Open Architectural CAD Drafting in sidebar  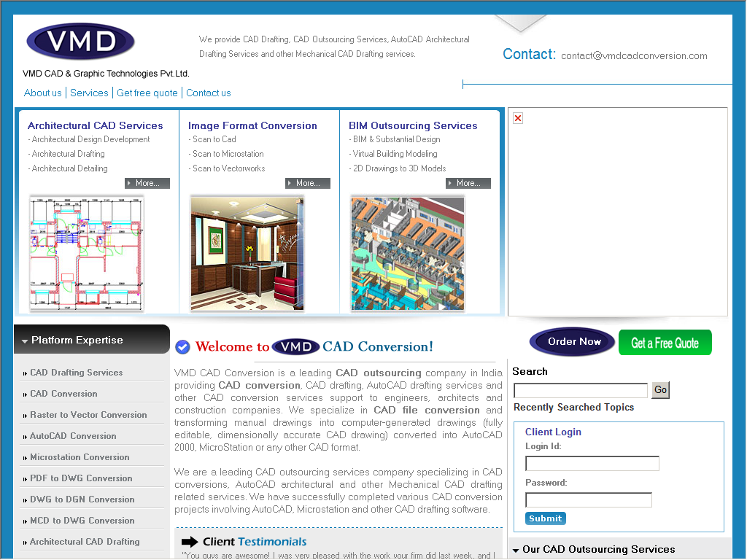tap(85, 542)
